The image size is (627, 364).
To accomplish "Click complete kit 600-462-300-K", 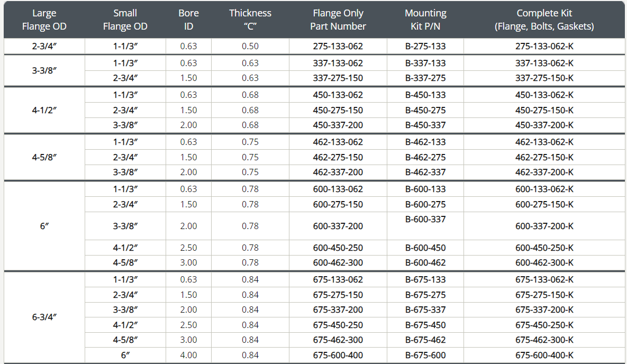I will tap(544, 263).
